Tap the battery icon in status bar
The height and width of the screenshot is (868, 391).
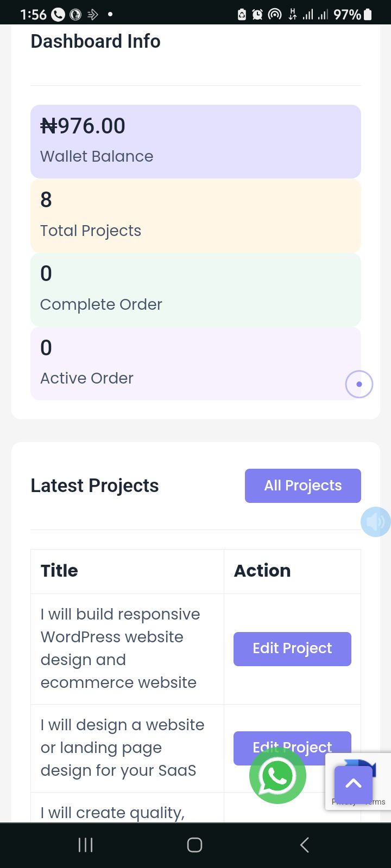click(x=368, y=15)
